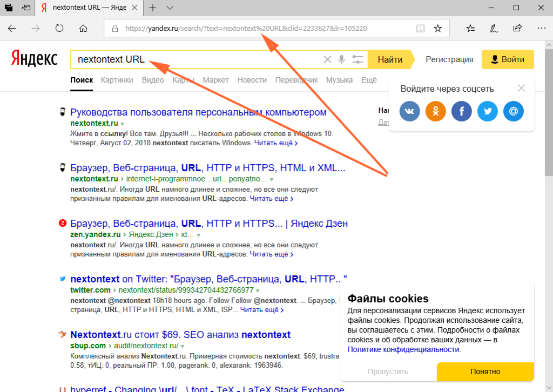Image resolution: width=553 pixels, height=392 pixels.
Task: Expand the Ещё services menu
Action: (369, 80)
